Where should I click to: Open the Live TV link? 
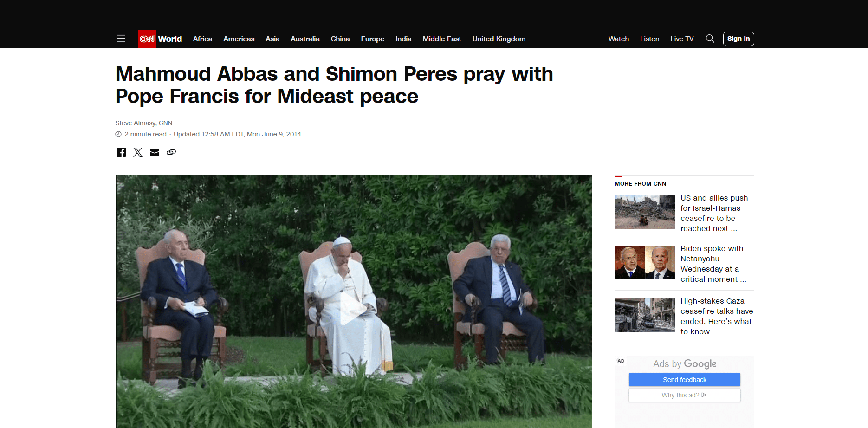click(682, 39)
